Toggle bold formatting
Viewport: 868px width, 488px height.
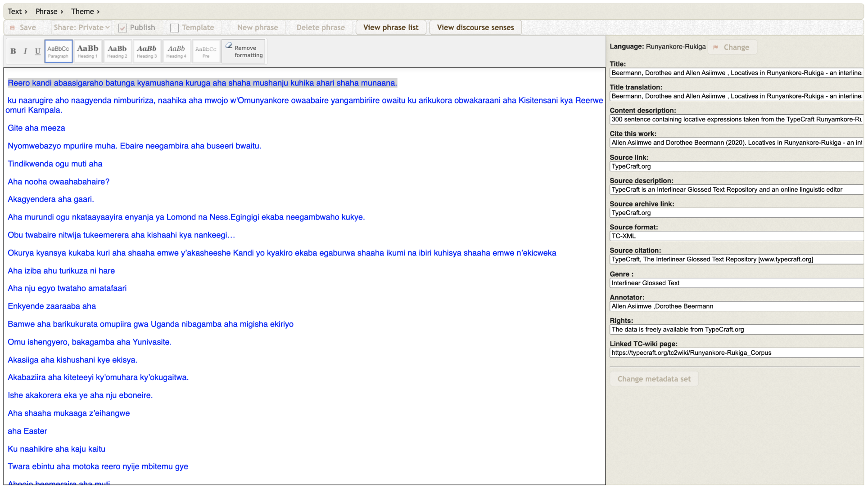[x=13, y=51]
